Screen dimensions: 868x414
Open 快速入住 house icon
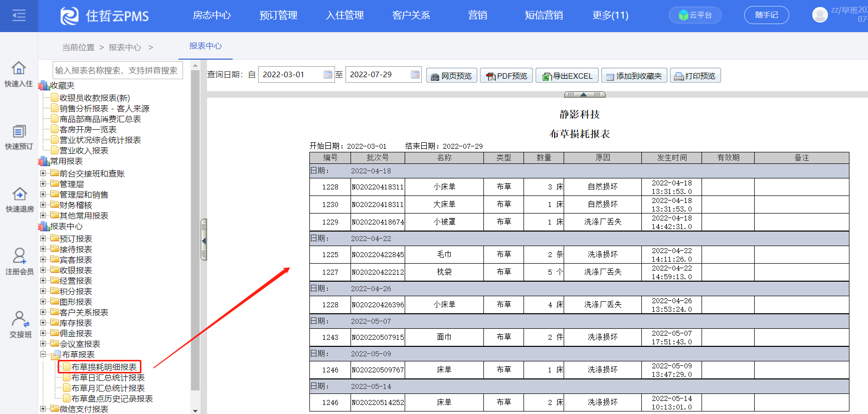point(19,68)
